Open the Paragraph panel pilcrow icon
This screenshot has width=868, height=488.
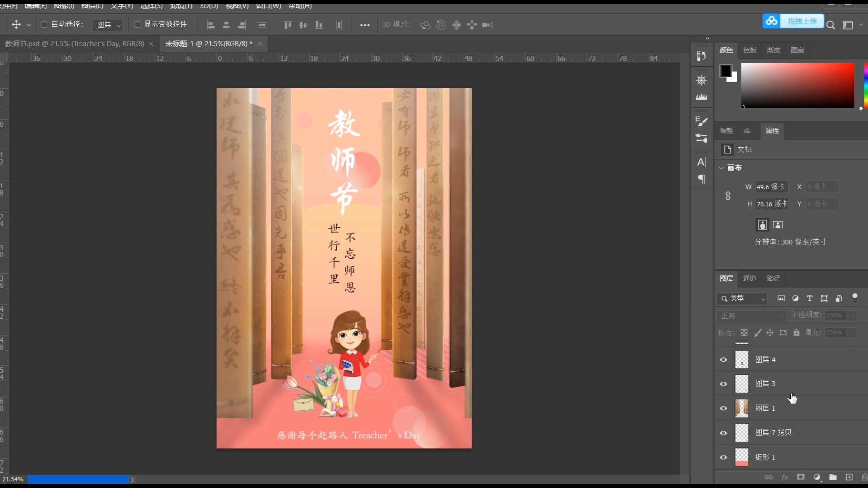[702, 180]
